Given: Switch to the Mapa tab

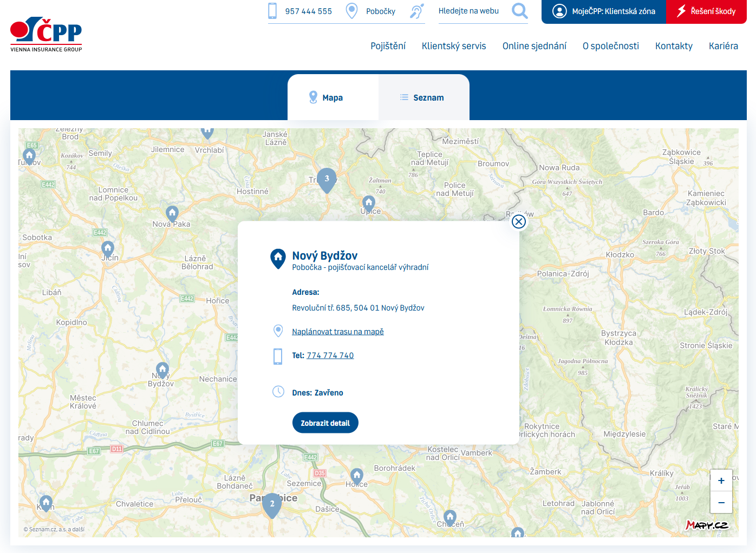Looking at the screenshot, I should 333,97.
